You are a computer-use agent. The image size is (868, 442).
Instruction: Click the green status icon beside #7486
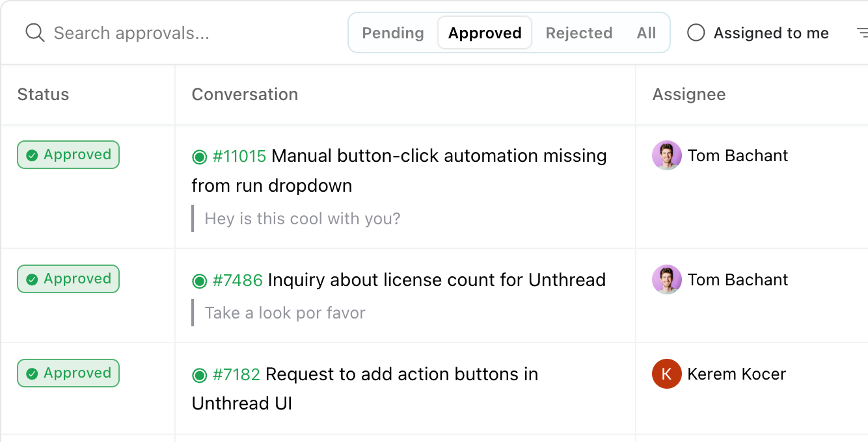(x=199, y=281)
